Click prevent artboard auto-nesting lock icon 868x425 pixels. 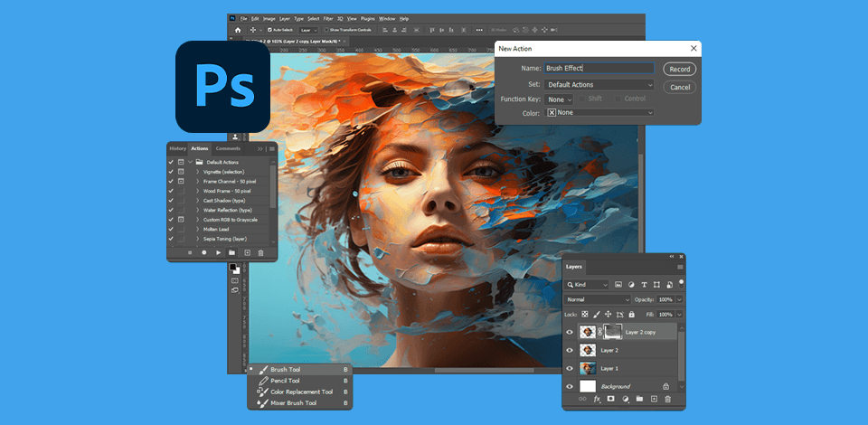click(x=620, y=314)
